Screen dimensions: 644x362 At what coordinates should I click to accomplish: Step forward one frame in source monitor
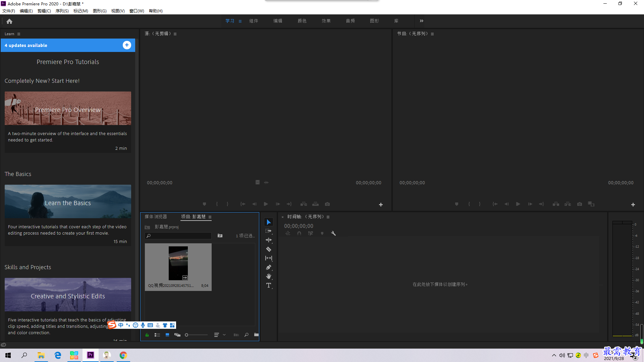278,204
